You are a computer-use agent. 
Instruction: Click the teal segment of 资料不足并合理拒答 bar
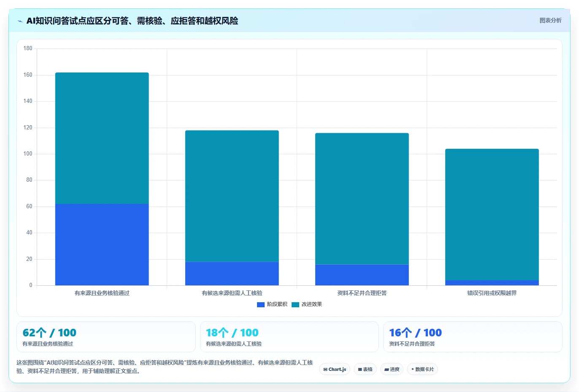(x=362, y=199)
